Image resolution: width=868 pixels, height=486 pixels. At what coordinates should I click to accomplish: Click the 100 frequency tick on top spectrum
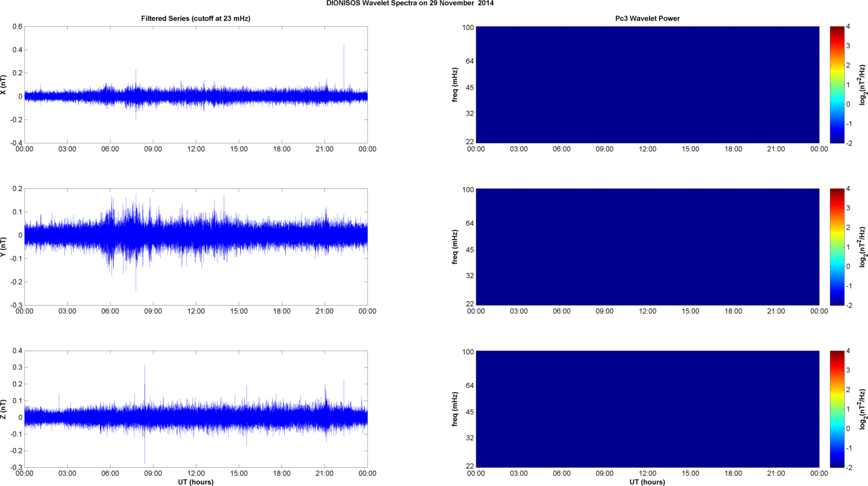pyautogui.click(x=468, y=27)
